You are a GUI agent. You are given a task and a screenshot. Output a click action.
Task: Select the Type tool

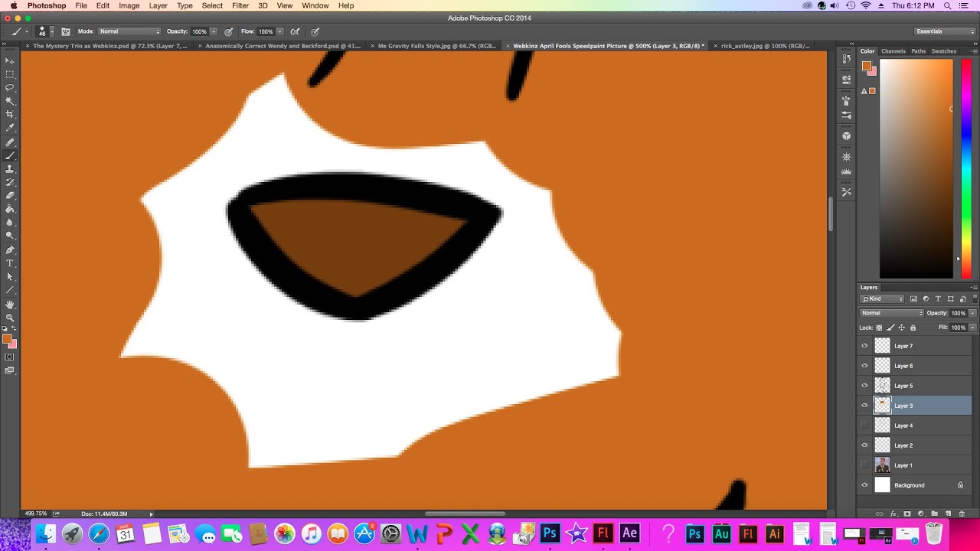tap(10, 263)
